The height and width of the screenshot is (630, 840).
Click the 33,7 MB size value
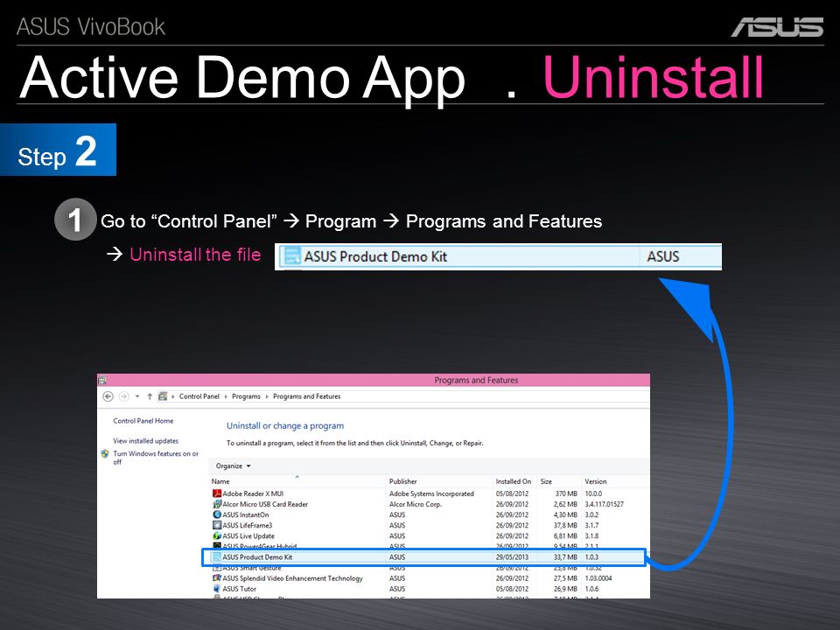coord(565,557)
